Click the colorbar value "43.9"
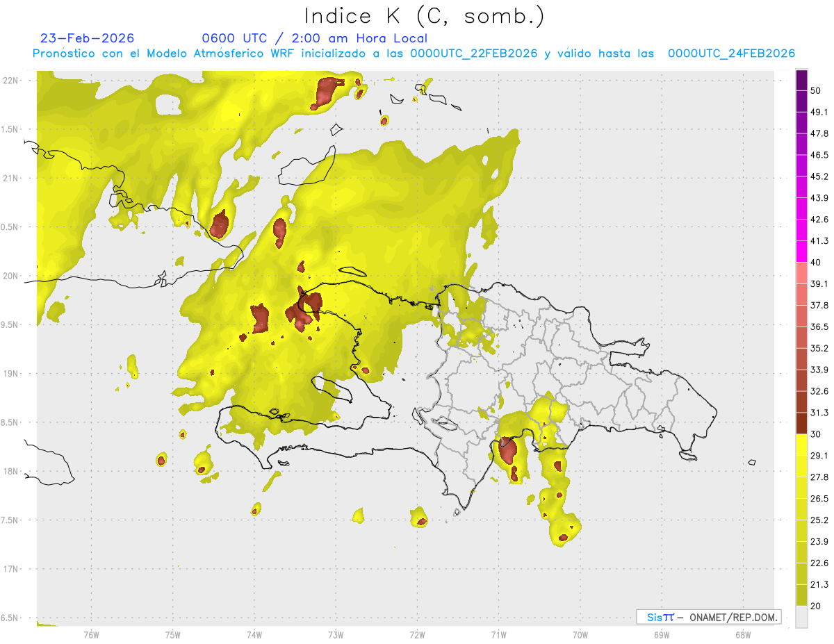This screenshot has width=834, height=644. [x=819, y=198]
